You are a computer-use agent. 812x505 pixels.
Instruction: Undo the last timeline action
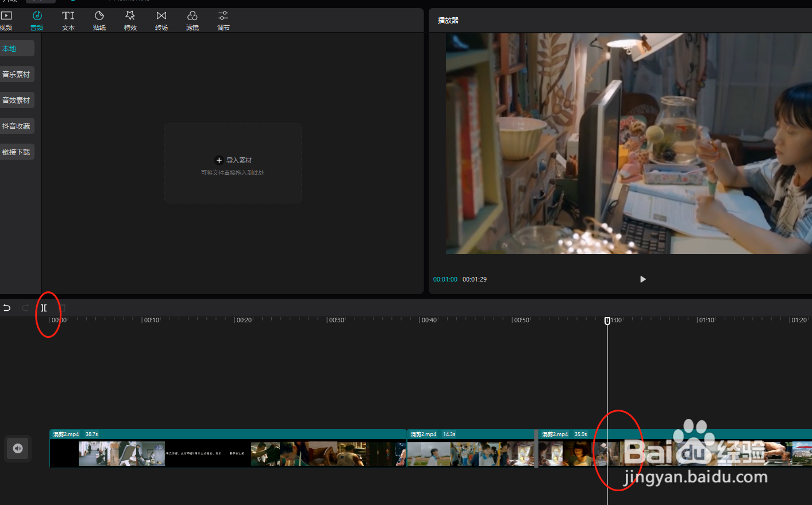point(7,308)
